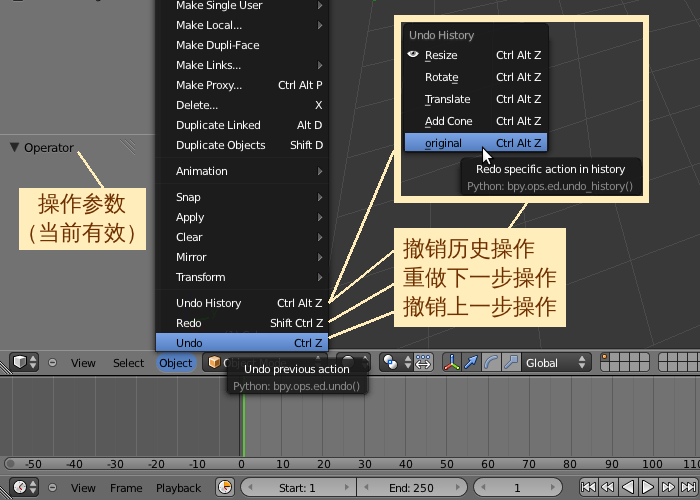Open the viewport shading selector

pos(353,362)
